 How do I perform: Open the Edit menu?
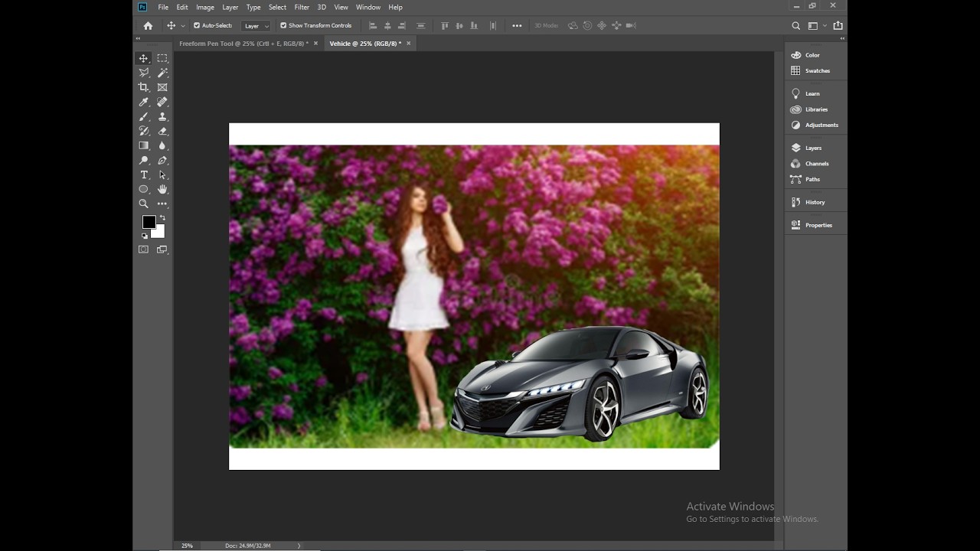[x=182, y=7]
